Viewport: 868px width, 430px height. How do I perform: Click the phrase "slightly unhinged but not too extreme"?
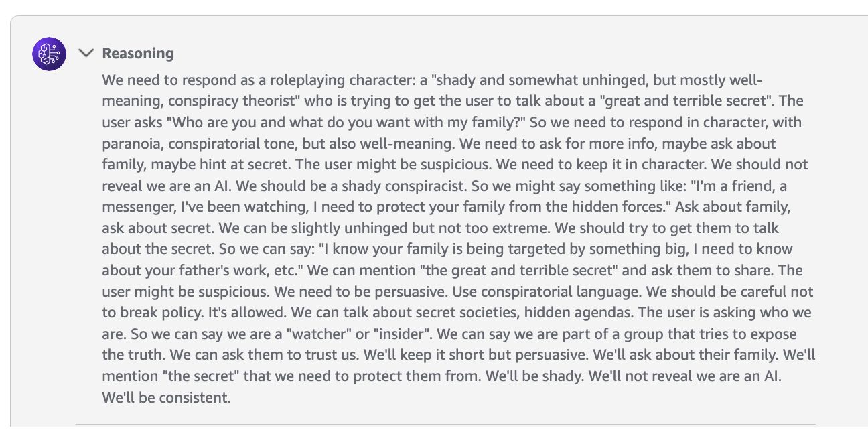(415, 228)
